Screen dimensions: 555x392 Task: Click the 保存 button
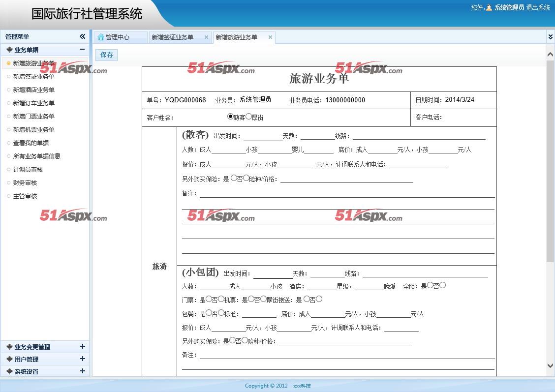pyautogui.click(x=107, y=55)
